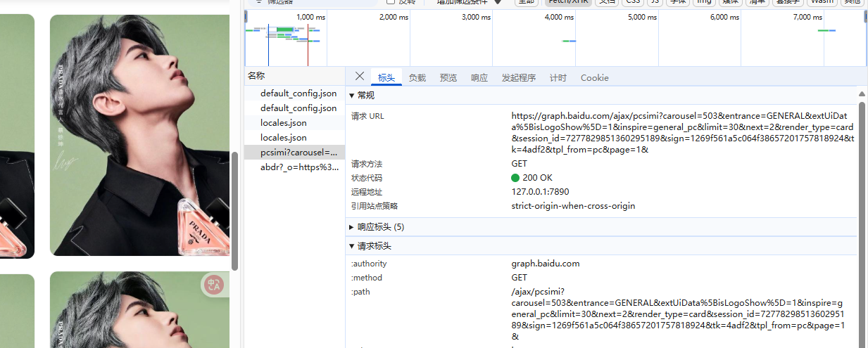Switch to the Cookie tab

coord(595,77)
